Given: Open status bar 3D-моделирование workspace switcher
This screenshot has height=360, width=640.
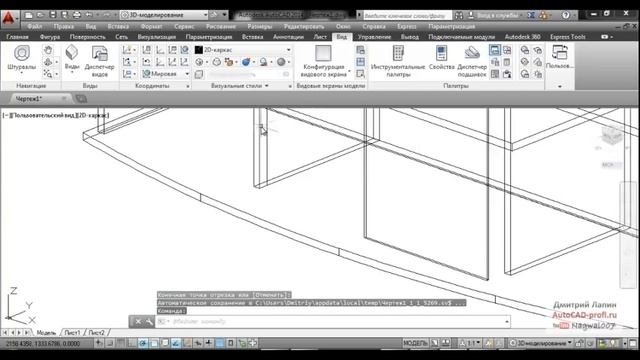Looking at the screenshot, I should [x=540, y=343].
